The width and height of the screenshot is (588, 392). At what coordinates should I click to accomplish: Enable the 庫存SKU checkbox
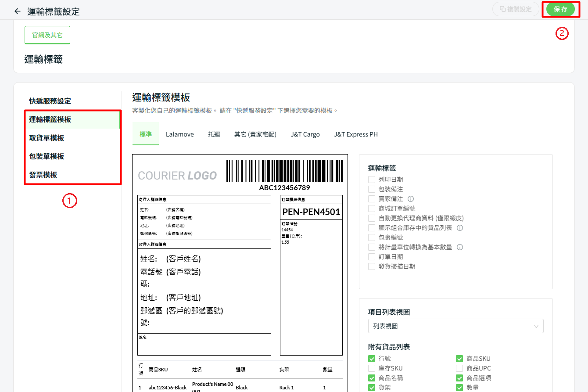pos(372,368)
